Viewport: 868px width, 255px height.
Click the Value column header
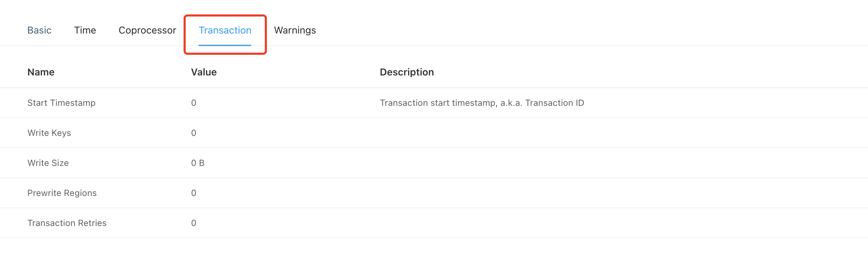click(x=204, y=72)
